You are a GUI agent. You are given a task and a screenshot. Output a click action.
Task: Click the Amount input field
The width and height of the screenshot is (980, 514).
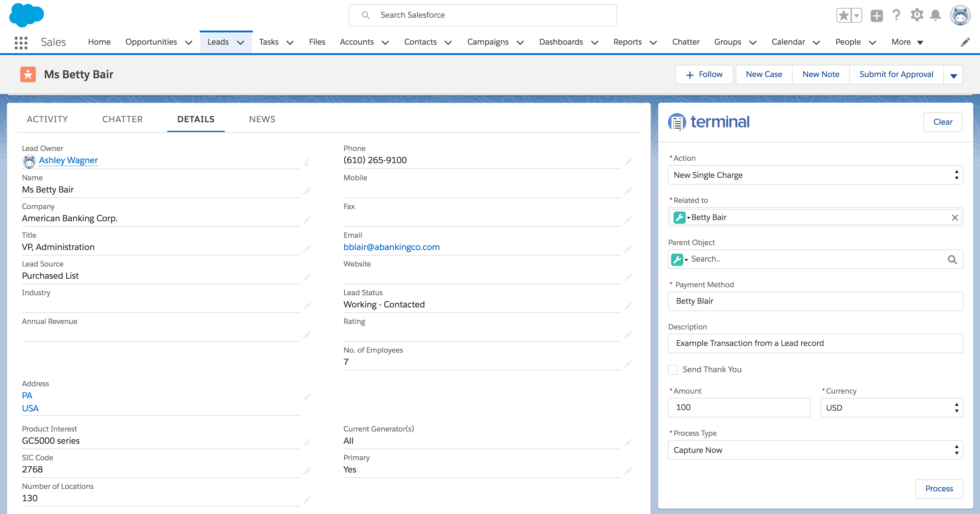click(739, 408)
